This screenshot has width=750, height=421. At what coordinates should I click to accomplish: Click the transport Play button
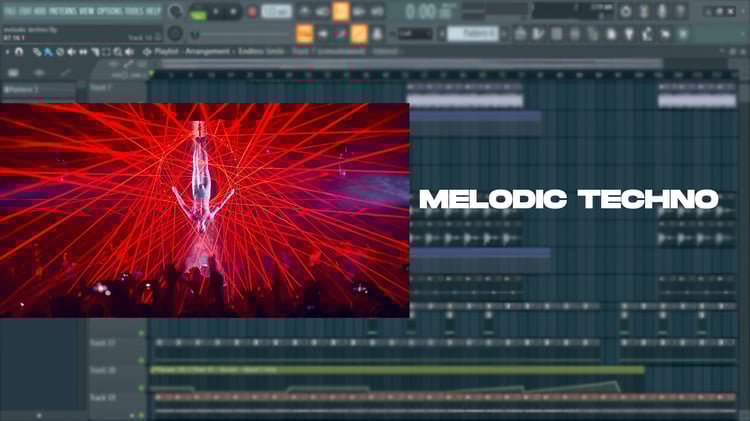click(215, 12)
